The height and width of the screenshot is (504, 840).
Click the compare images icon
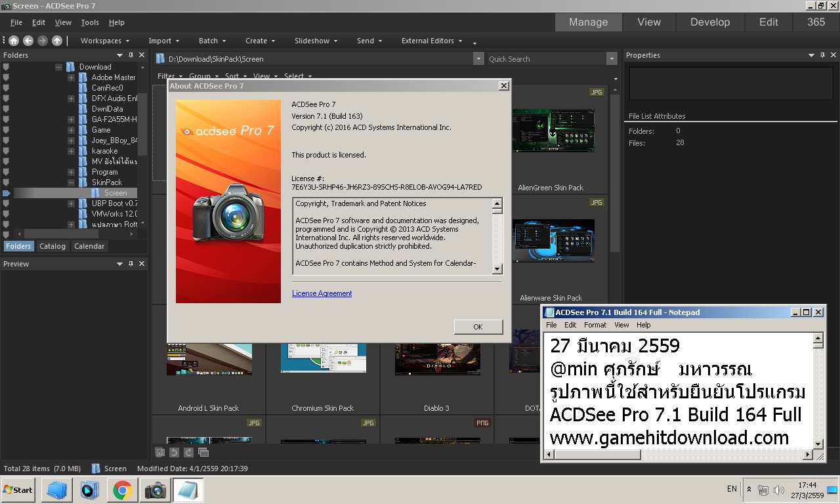203,452
